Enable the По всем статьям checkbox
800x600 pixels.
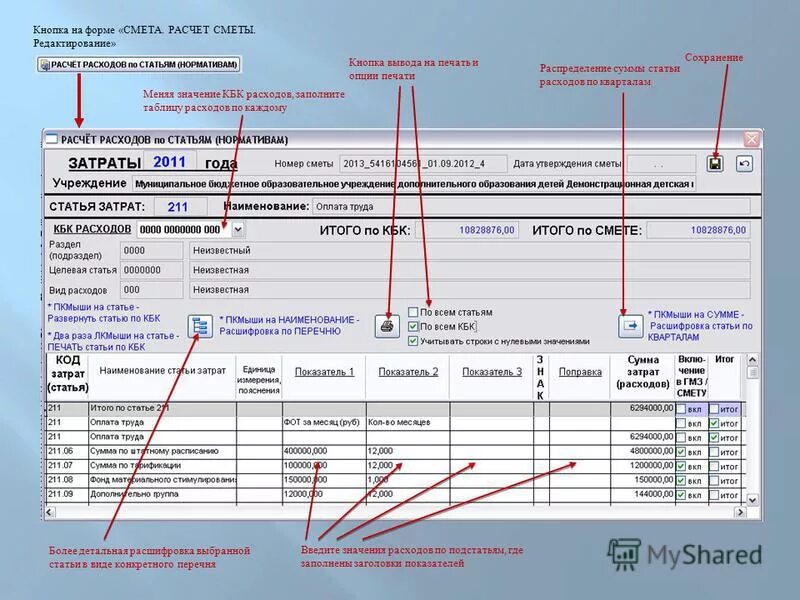[x=413, y=312]
